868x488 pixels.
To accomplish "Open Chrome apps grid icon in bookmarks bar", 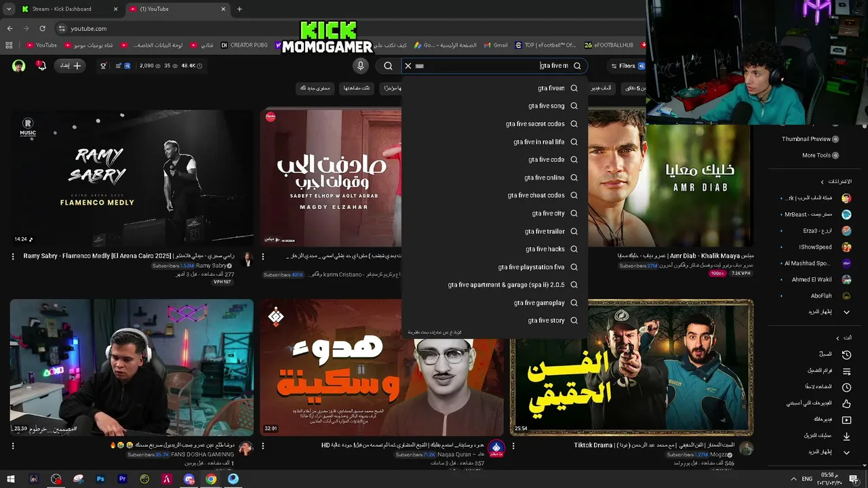I will click(x=9, y=45).
